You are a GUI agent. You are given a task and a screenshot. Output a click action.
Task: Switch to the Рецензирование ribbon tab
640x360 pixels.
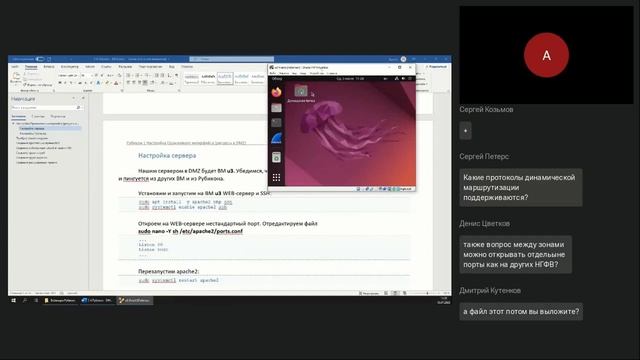pyautogui.click(x=150, y=67)
